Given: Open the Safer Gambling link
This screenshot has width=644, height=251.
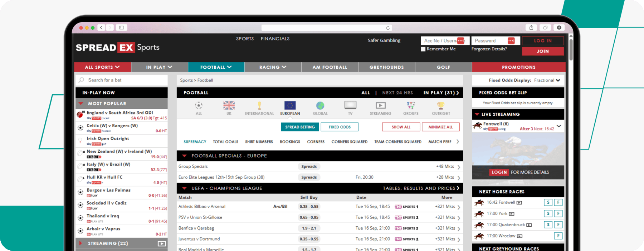Looking at the screenshot, I should coord(384,40).
